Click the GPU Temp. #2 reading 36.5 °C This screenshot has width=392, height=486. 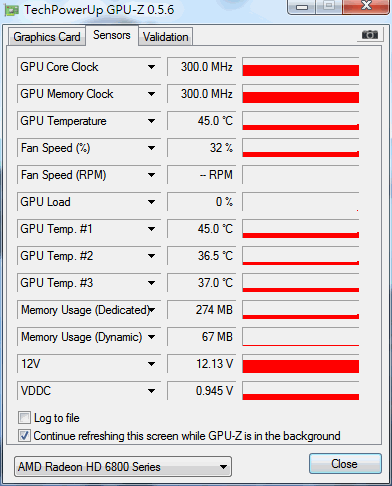215,256
